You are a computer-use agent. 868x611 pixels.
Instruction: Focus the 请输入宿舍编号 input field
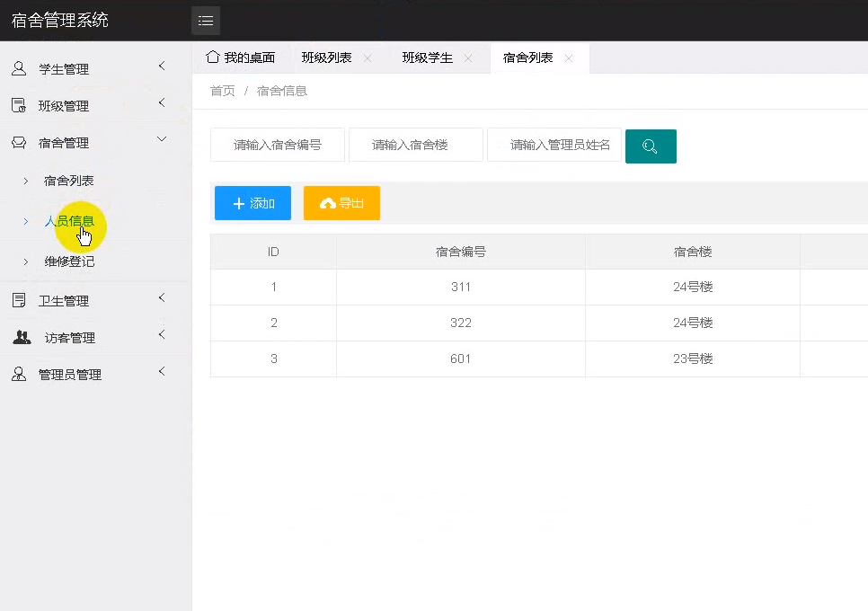[278, 145]
